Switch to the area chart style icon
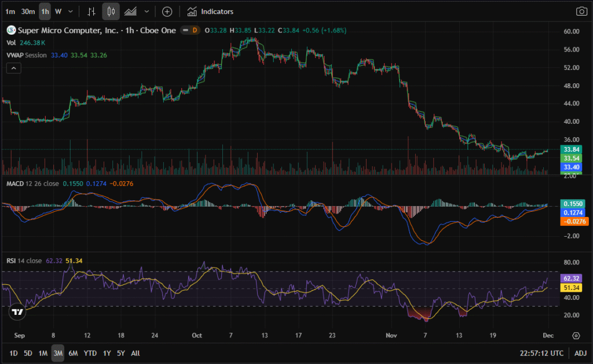593x364 pixels. [x=131, y=11]
